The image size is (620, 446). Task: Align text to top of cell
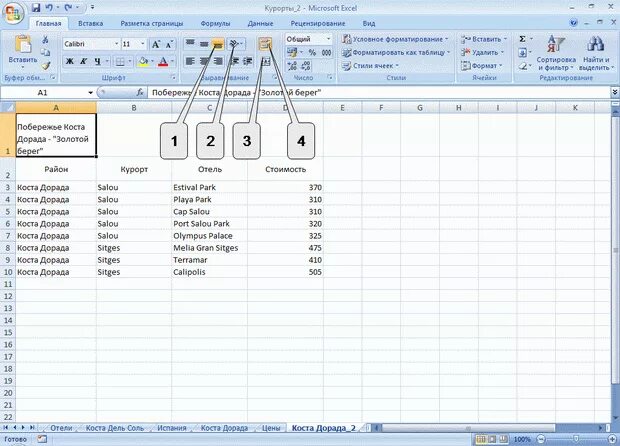point(190,43)
